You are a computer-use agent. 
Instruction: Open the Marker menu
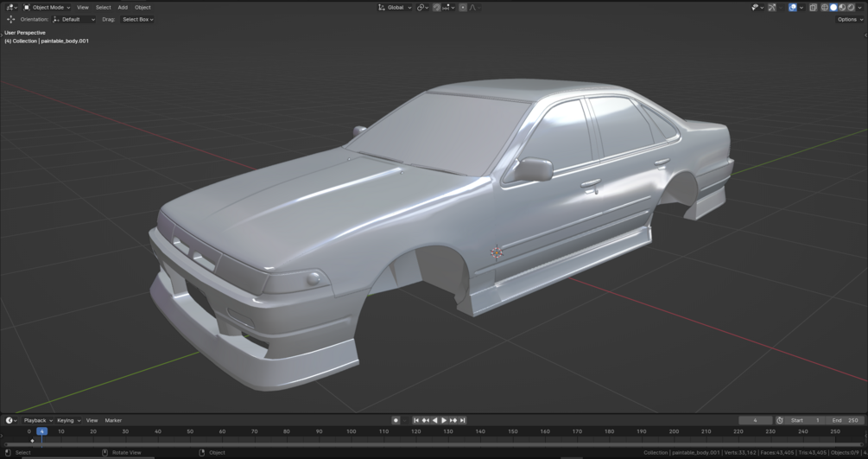pyautogui.click(x=113, y=420)
